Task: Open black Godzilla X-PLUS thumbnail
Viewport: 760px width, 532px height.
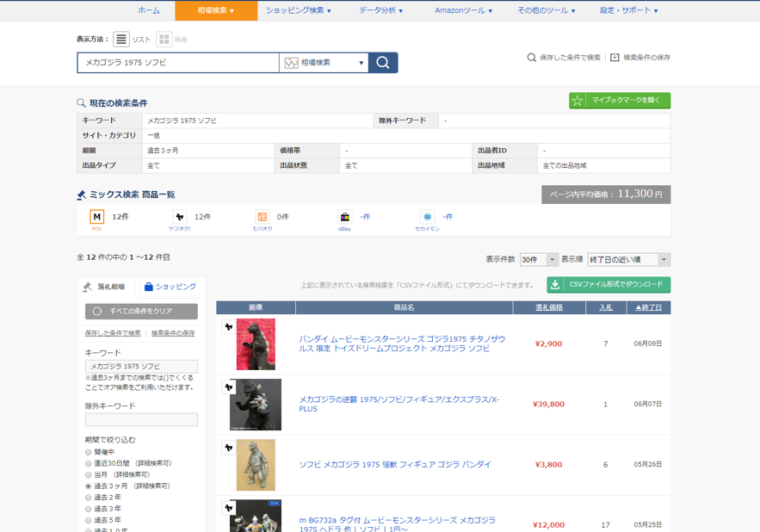Action: point(256,405)
